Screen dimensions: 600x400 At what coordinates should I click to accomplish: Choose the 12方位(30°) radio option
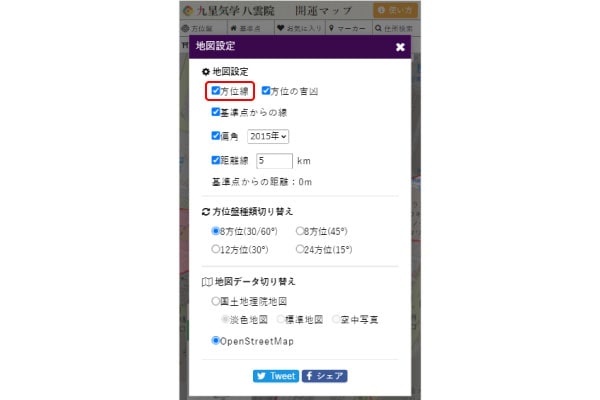point(215,249)
